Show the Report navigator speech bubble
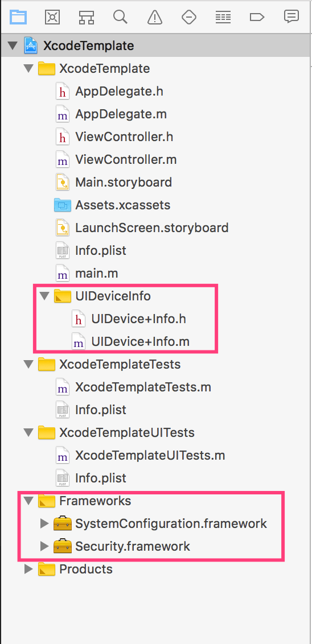 (291, 16)
